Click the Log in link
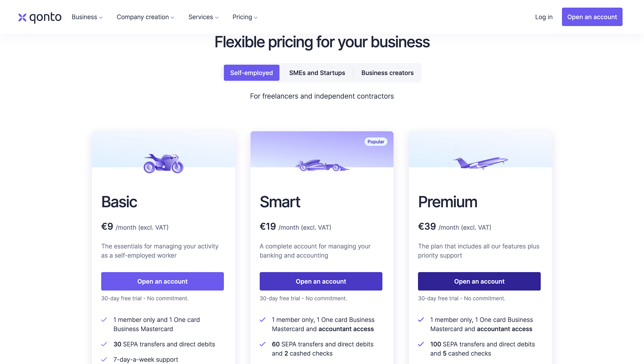644x364 pixels. coord(544,17)
